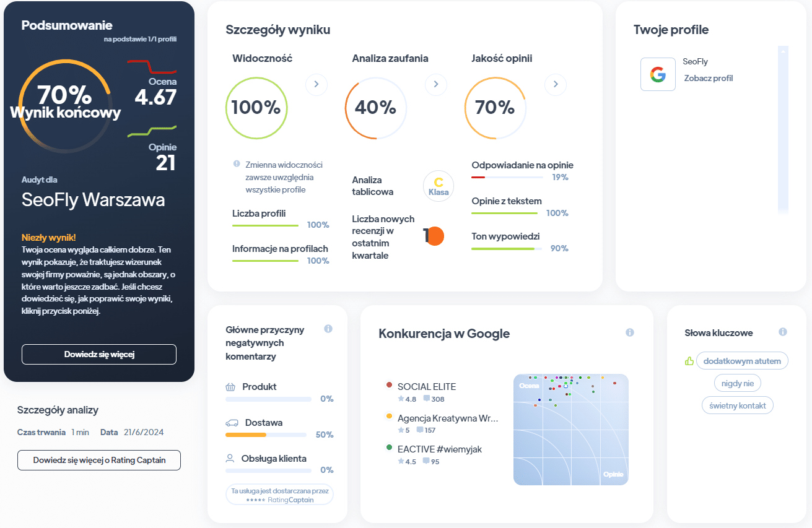The width and height of the screenshot is (812, 528).
Task: Click the Twoje profile list scrollbar
Action: (784, 130)
